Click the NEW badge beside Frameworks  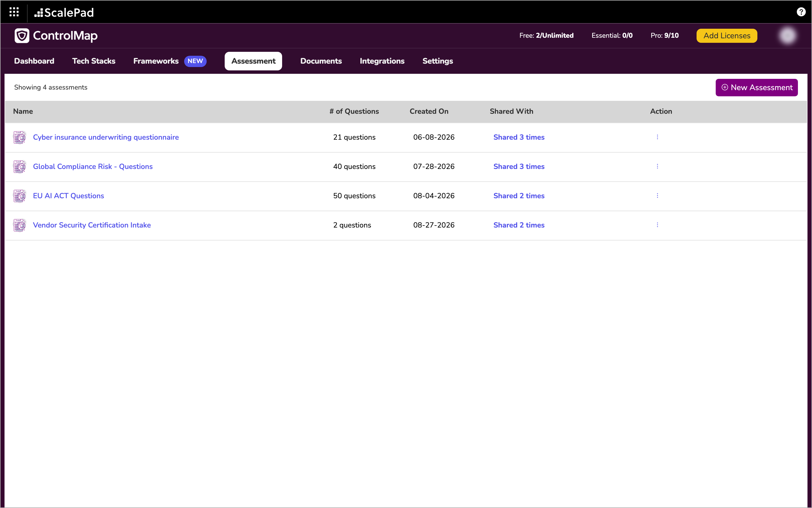click(195, 61)
